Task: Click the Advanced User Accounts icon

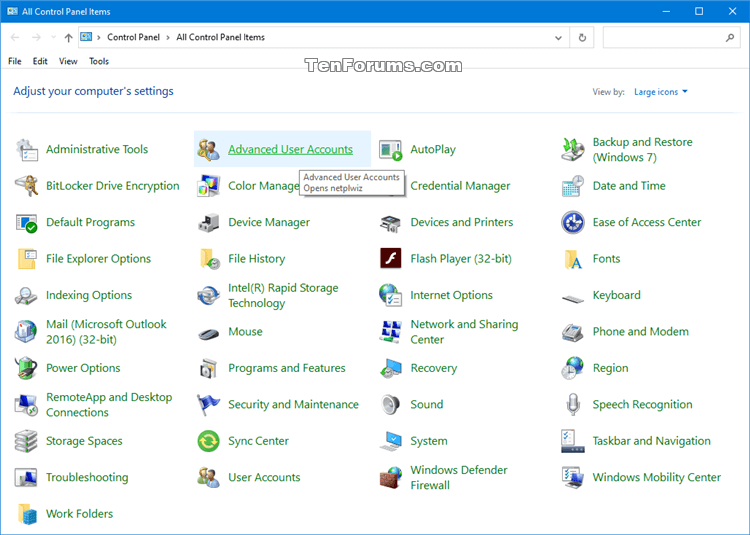Action: click(x=209, y=150)
